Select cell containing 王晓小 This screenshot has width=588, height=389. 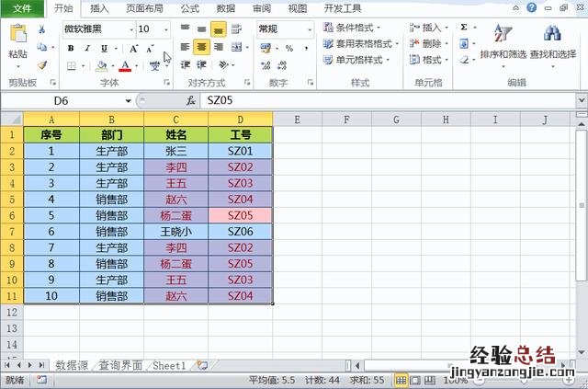[175, 232]
